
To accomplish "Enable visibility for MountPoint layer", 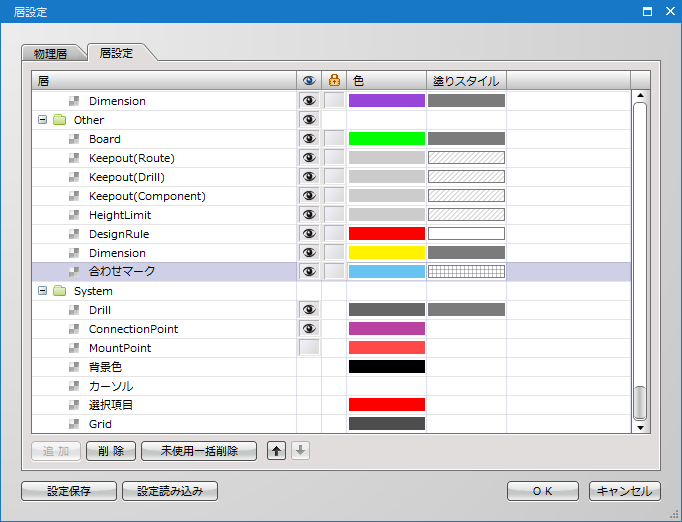I will click(x=309, y=348).
